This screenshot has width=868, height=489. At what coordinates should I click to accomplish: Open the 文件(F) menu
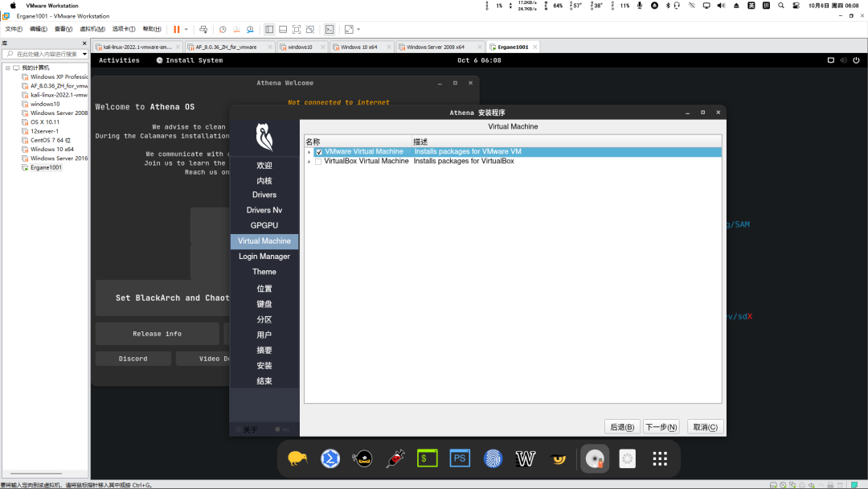14,29
